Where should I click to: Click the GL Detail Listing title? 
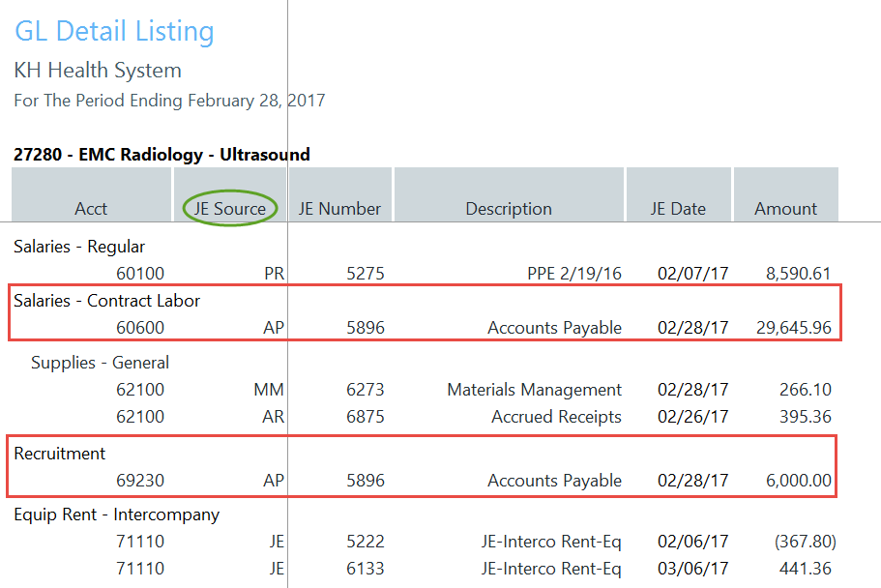(x=114, y=31)
